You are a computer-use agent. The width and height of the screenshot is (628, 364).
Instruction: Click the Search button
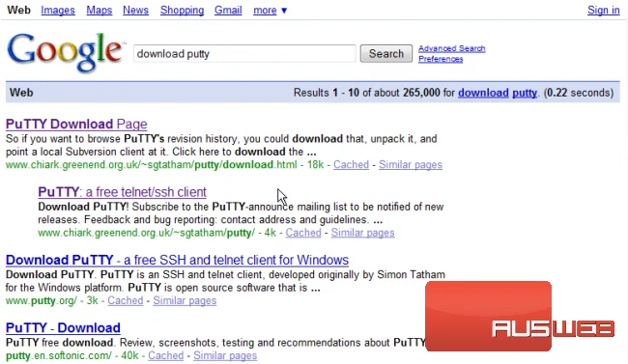pos(386,54)
